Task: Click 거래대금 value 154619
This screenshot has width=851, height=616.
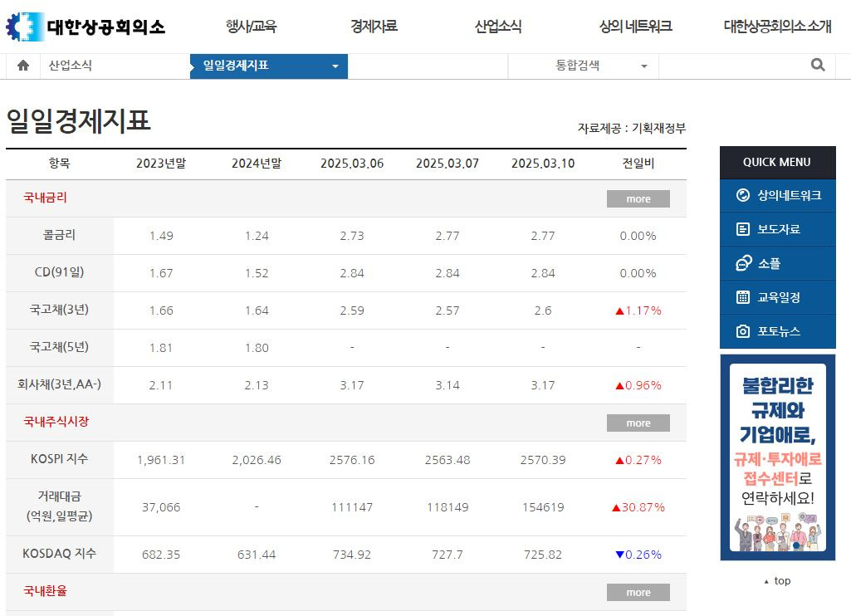Action: pyautogui.click(x=543, y=507)
